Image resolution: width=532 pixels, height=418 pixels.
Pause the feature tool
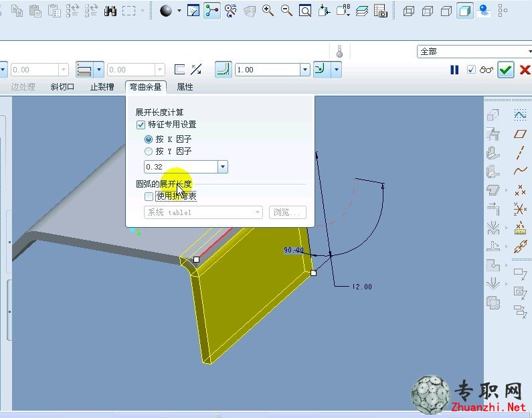pyautogui.click(x=454, y=70)
